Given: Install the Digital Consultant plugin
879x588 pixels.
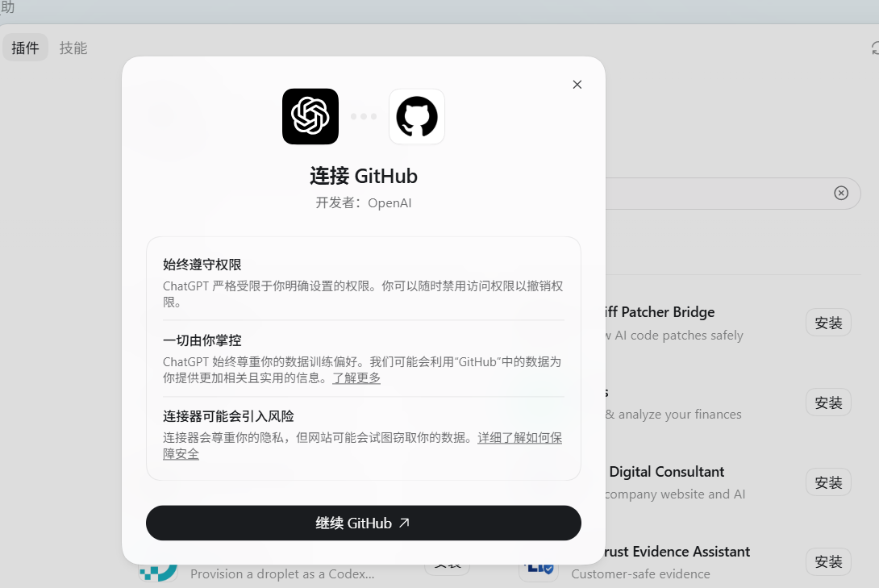Looking at the screenshot, I should point(828,482).
